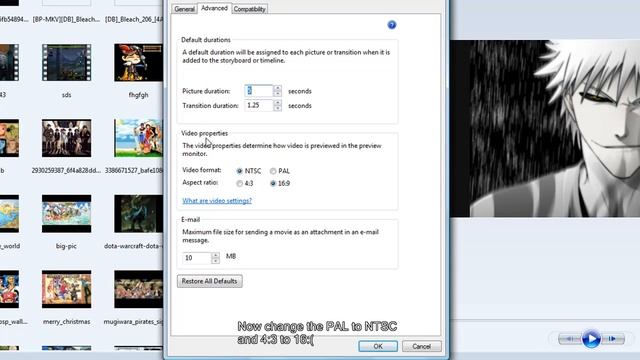Switch to the General tab
The image size is (640, 360).
(x=184, y=9)
